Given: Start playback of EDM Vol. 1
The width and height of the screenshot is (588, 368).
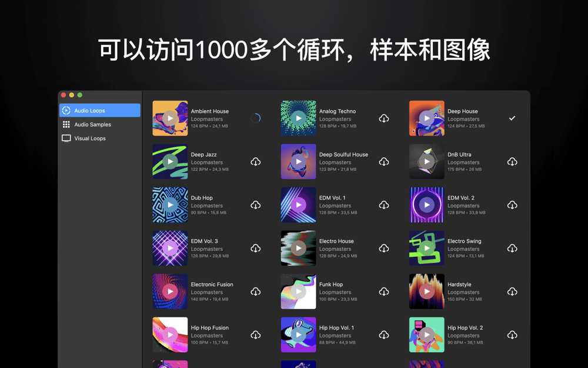Looking at the screenshot, I should point(299,205).
